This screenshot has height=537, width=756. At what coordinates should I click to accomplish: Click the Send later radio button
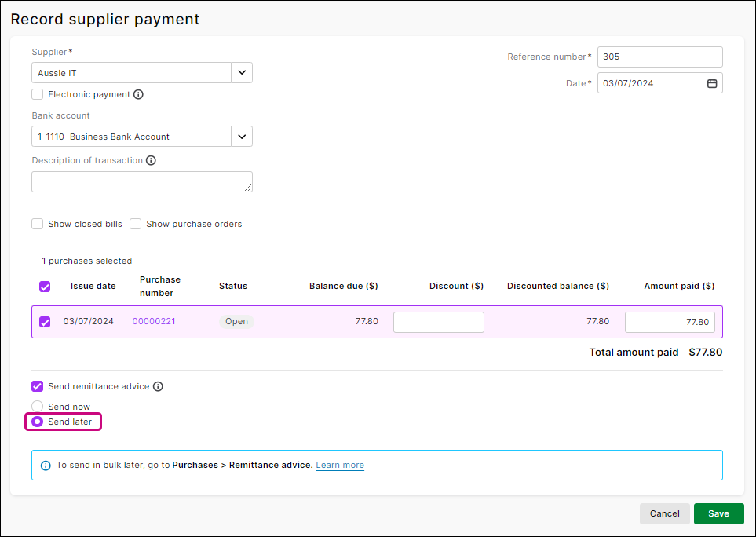(37, 422)
